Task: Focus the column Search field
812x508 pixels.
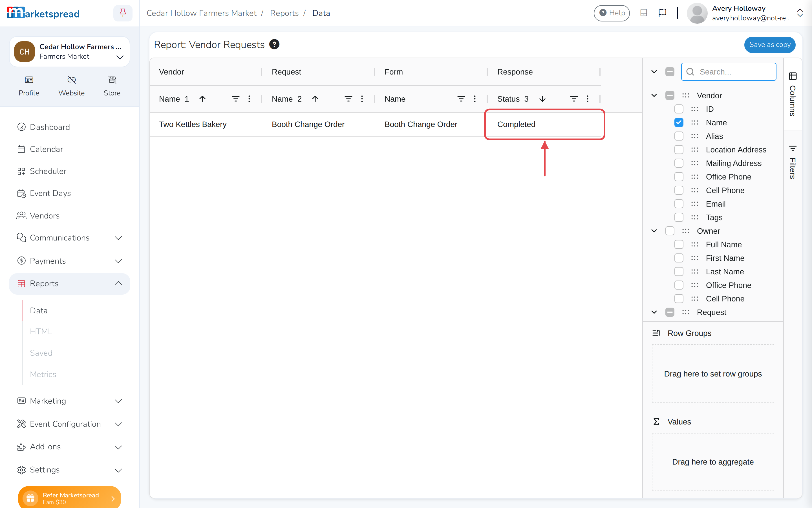Action: pyautogui.click(x=729, y=72)
